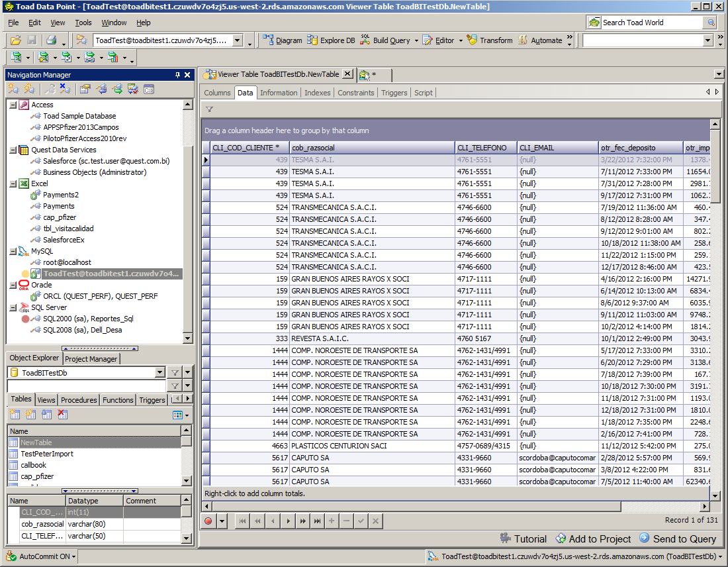Click the REVESTA S.A.I.C. cell

(372, 338)
